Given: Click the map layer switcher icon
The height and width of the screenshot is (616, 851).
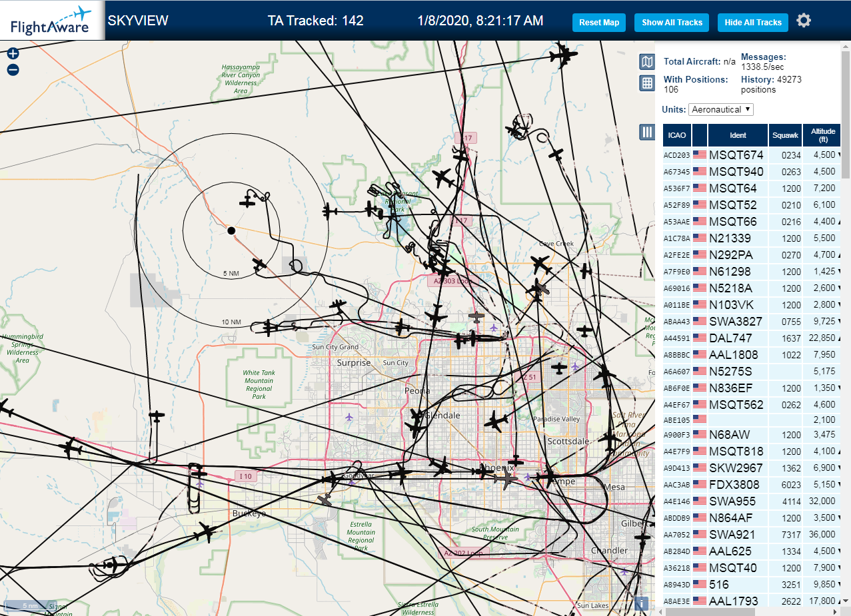Looking at the screenshot, I should [646, 62].
